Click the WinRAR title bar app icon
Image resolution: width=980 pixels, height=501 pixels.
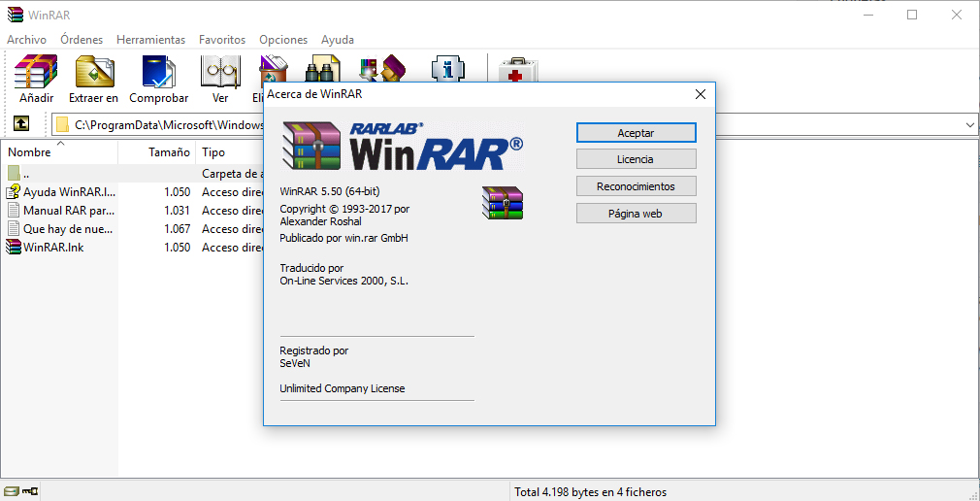tap(15, 15)
